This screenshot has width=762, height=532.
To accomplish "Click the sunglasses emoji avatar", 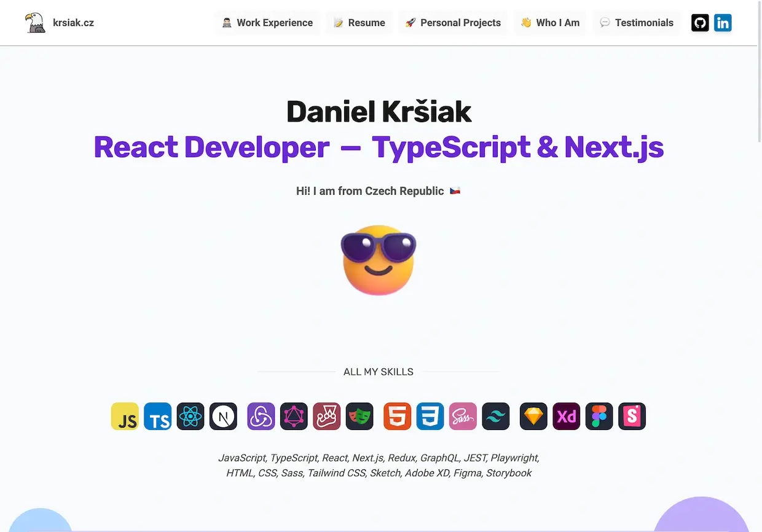I will click(378, 260).
